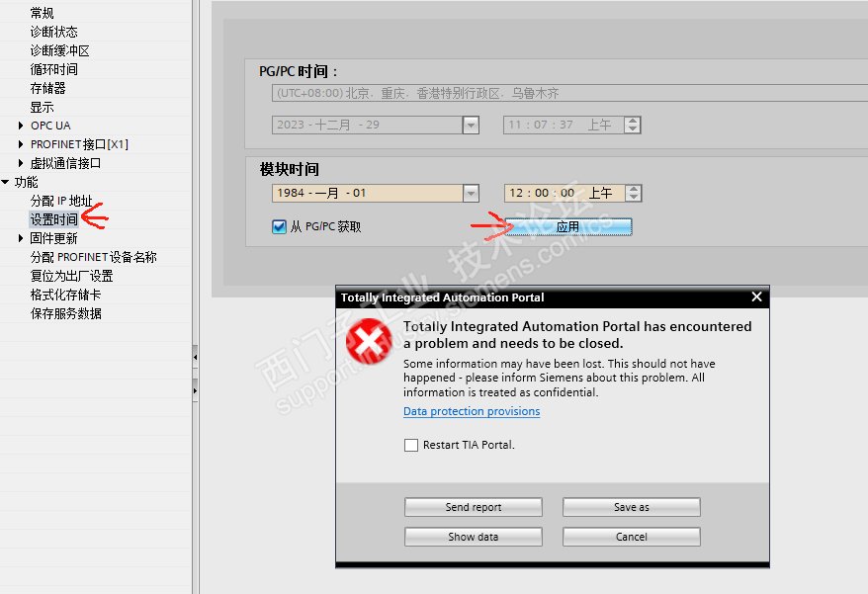
Task: Uncheck 从 PG/PC 获取 checkbox
Action: 279,227
